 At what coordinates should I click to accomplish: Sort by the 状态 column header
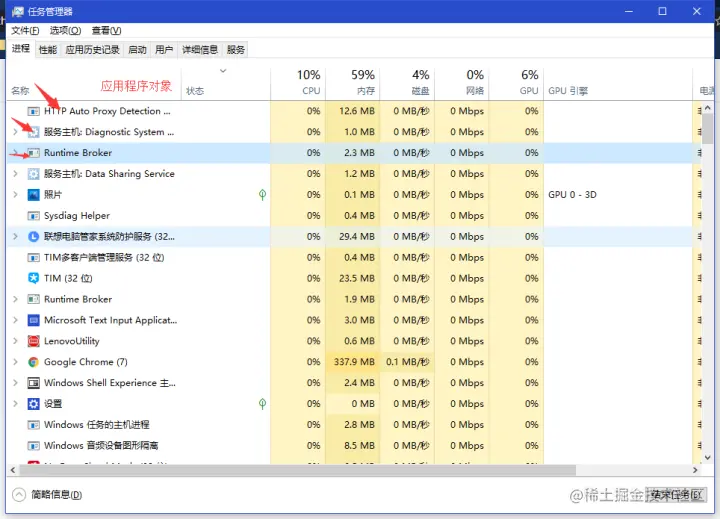pyautogui.click(x=226, y=83)
